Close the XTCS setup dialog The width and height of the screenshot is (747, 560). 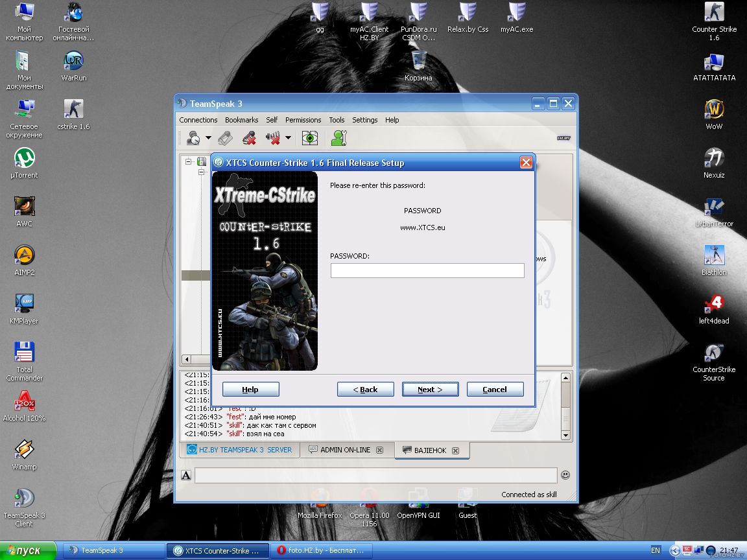[x=526, y=163]
